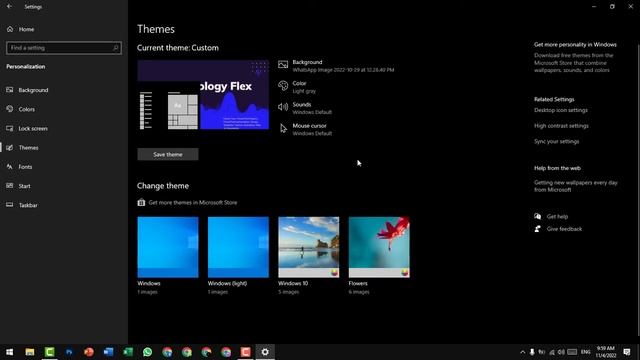Click the Get help link
The width and height of the screenshot is (640, 360).
[x=557, y=216]
